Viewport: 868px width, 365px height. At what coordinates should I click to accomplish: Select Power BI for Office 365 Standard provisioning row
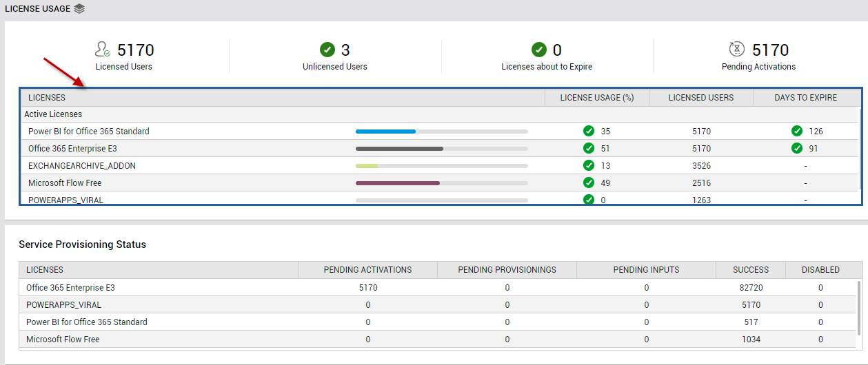pyautogui.click(x=438, y=322)
